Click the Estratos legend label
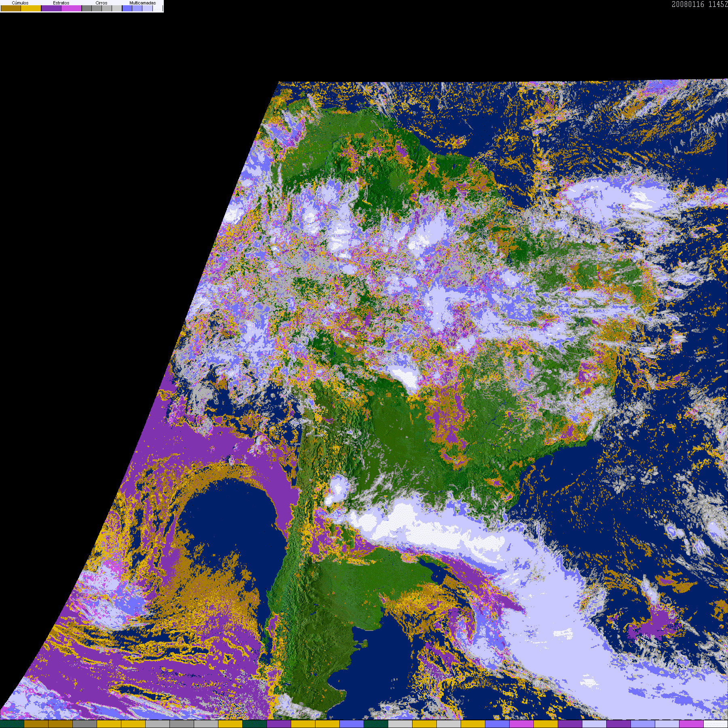This screenshot has height=728, width=728. tap(61, 3)
